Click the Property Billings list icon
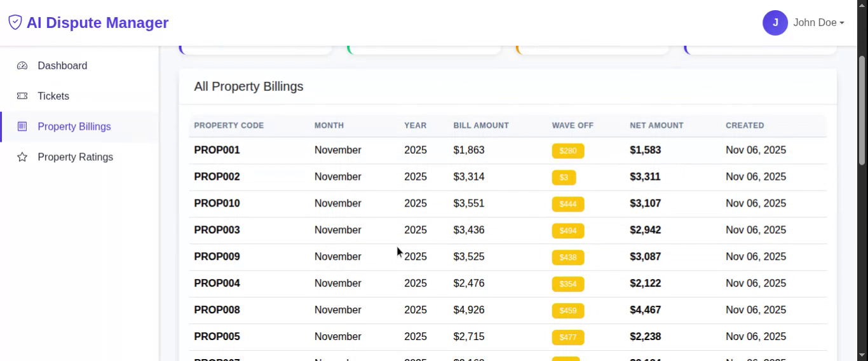868x361 pixels. (22, 126)
